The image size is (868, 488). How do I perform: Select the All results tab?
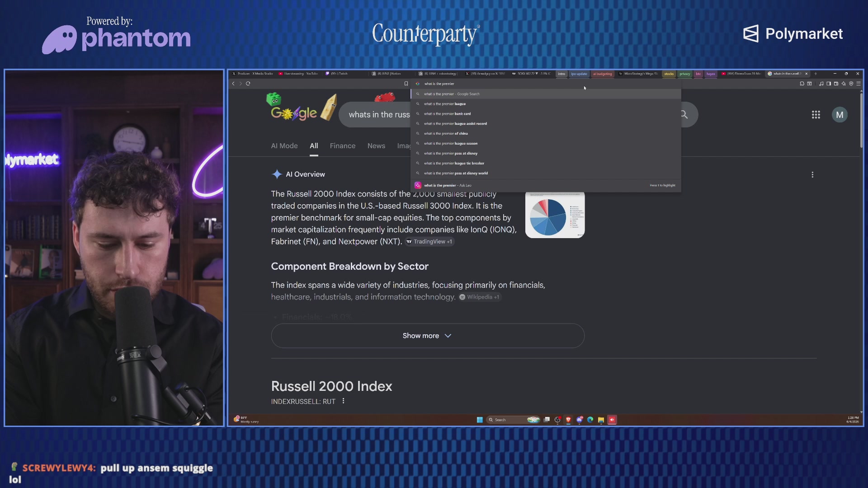point(314,146)
